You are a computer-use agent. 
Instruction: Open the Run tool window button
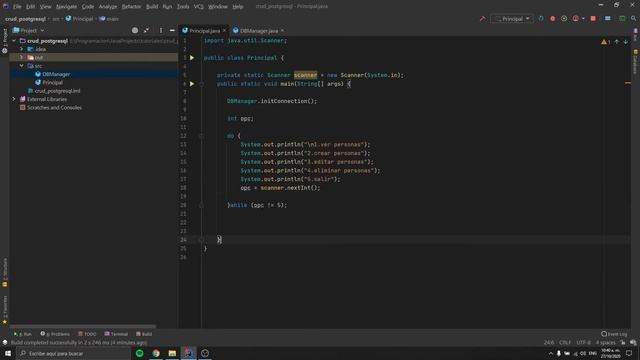23,334
